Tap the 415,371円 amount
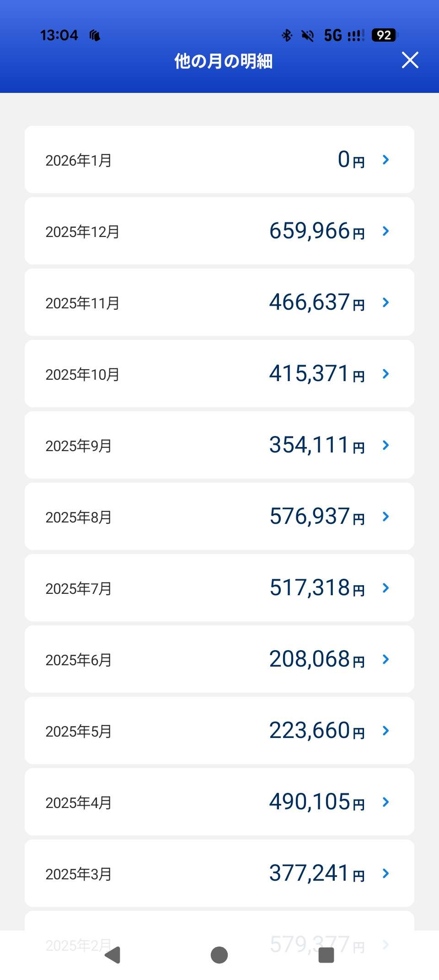 (316, 374)
